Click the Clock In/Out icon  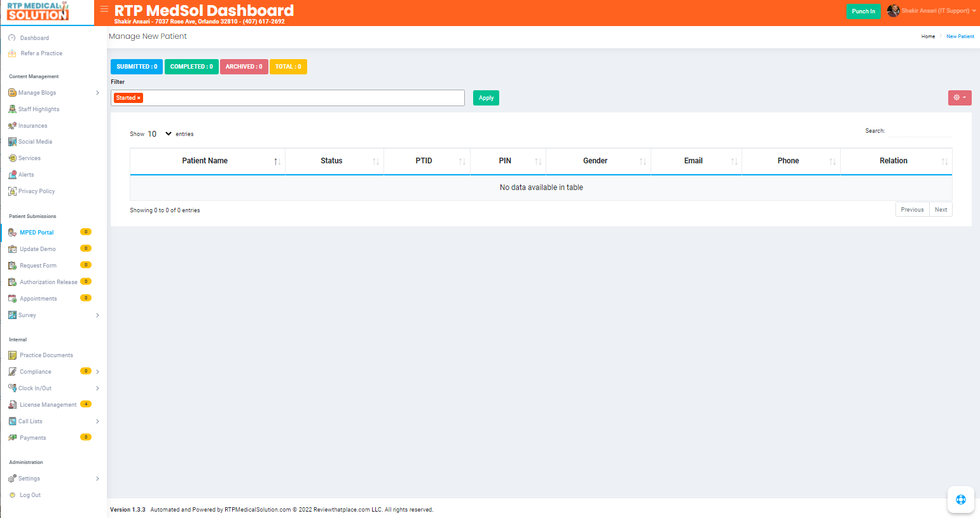[12, 388]
